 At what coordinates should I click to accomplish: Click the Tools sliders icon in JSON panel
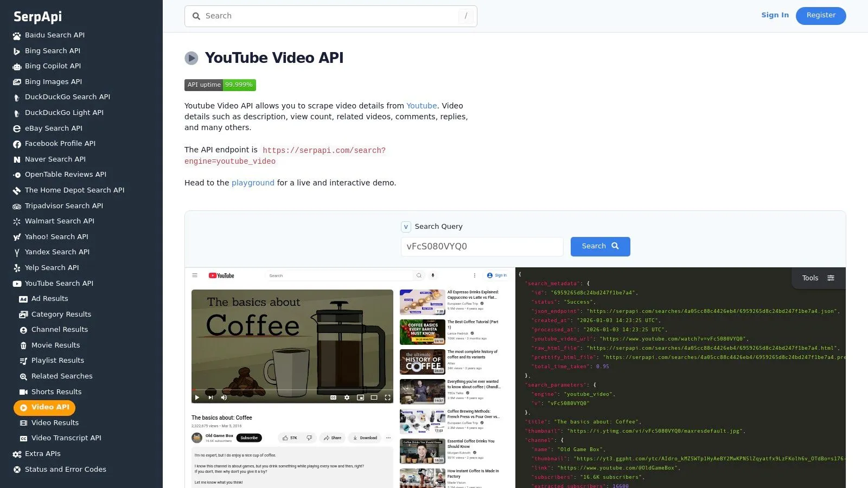point(831,278)
